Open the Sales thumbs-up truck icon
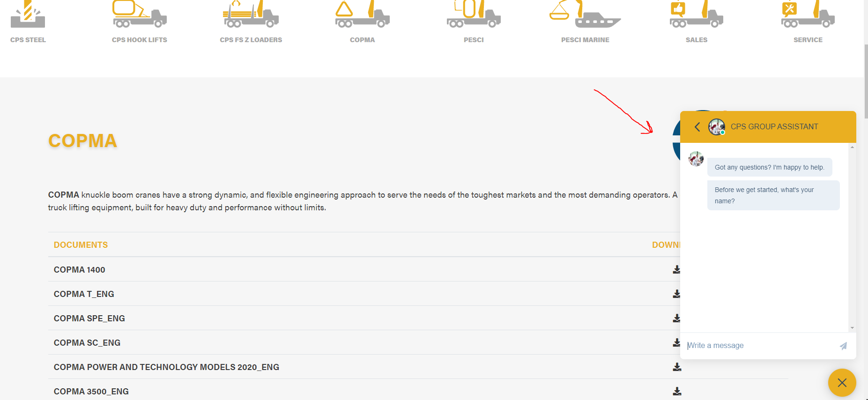 click(697, 14)
